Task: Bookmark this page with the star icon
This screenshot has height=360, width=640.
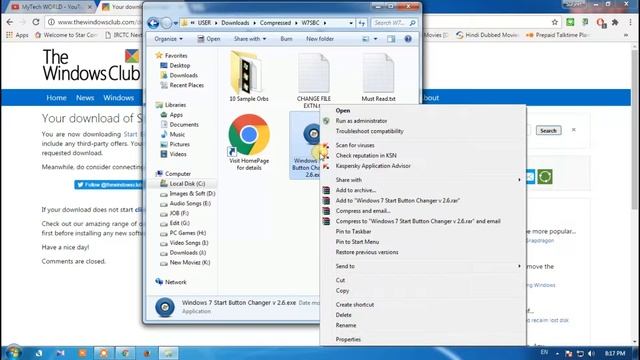Action: [x=554, y=22]
